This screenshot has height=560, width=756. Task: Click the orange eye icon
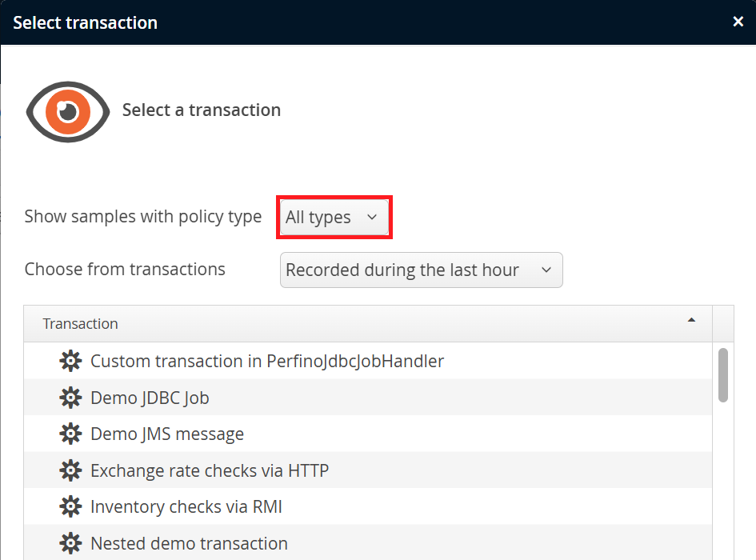[x=68, y=110]
